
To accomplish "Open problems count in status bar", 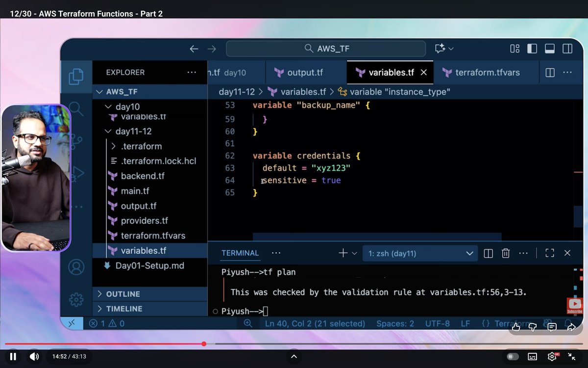I will [x=106, y=323].
